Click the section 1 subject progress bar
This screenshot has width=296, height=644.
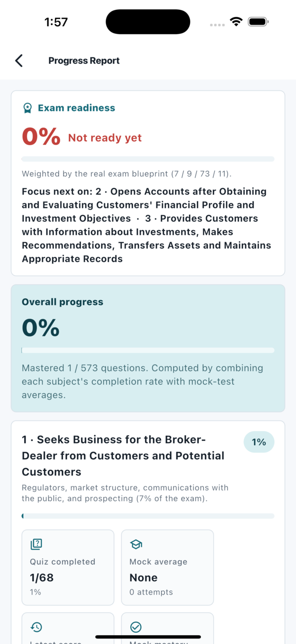click(148, 516)
